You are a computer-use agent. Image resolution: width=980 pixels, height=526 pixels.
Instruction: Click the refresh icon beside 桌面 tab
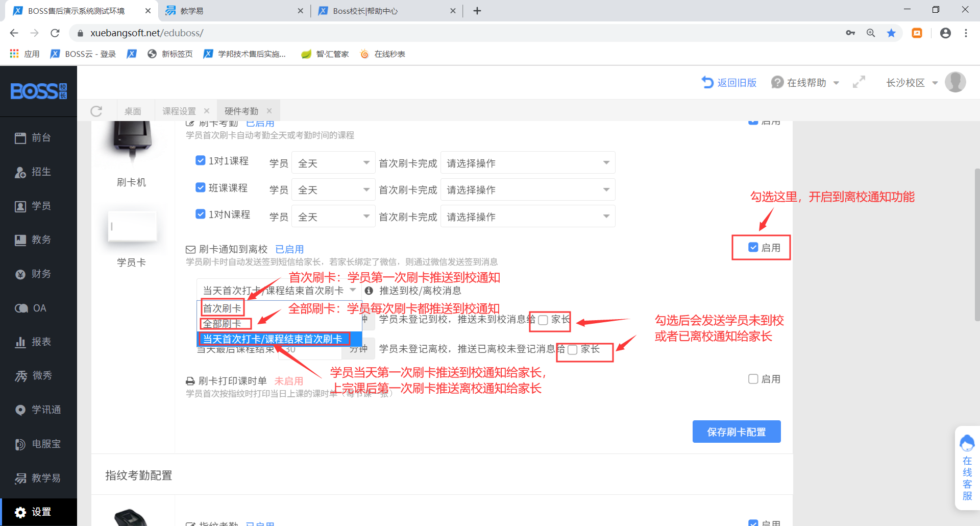pos(96,111)
